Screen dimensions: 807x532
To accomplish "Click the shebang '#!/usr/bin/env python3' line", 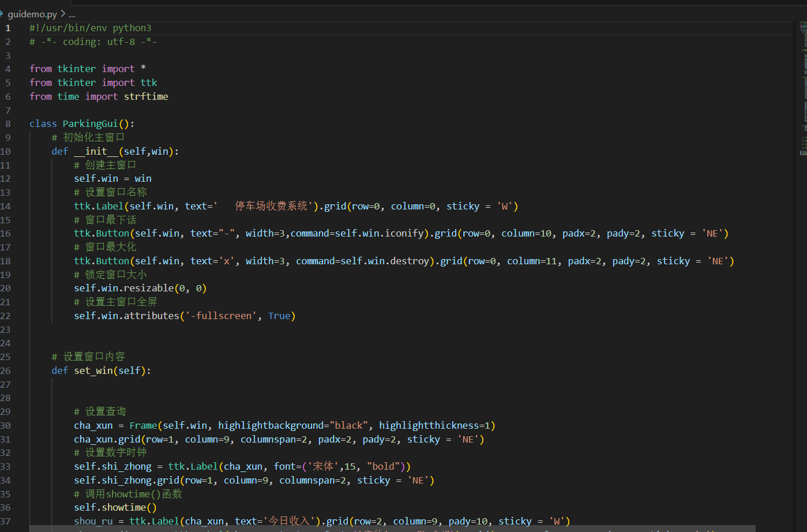I will pos(91,28).
